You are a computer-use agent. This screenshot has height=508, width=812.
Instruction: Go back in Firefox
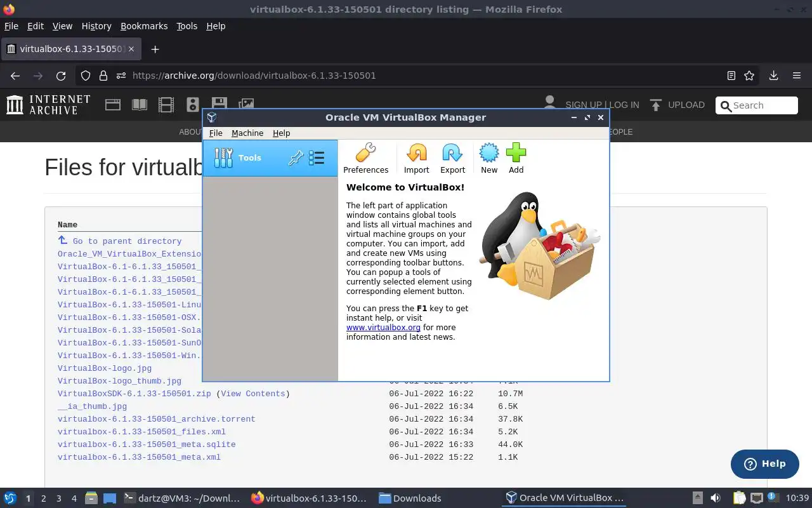coord(15,76)
